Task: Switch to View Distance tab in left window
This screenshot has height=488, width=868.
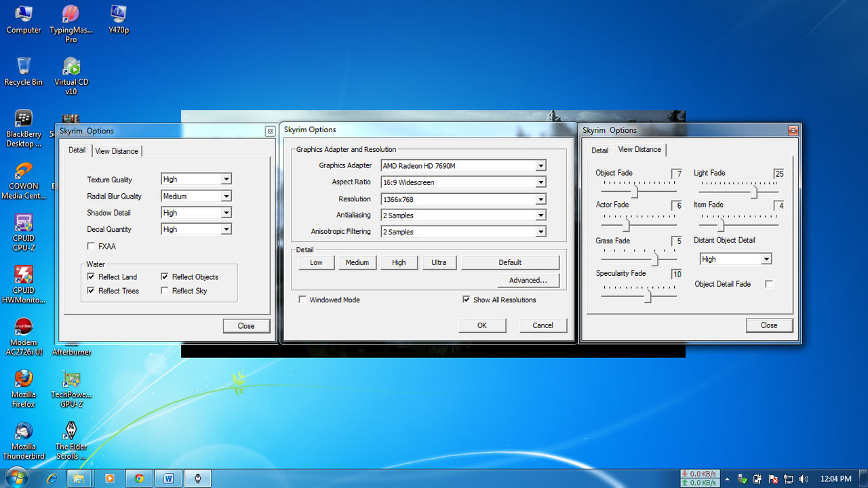Action: pyautogui.click(x=117, y=151)
